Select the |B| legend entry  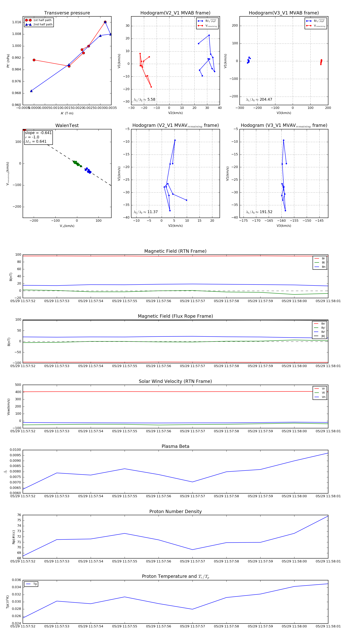pyautogui.click(x=320, y=336)
